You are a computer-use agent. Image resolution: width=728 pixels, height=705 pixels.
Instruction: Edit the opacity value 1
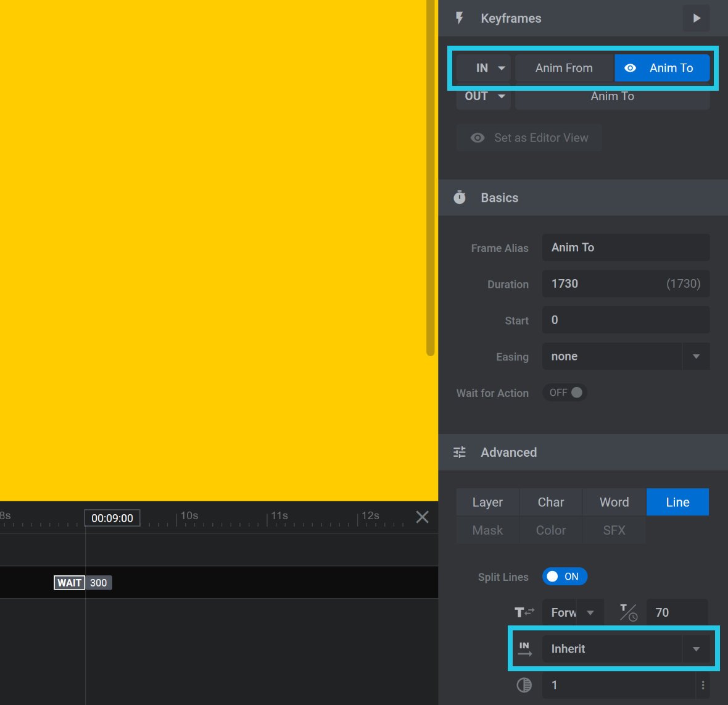point(618,685)
